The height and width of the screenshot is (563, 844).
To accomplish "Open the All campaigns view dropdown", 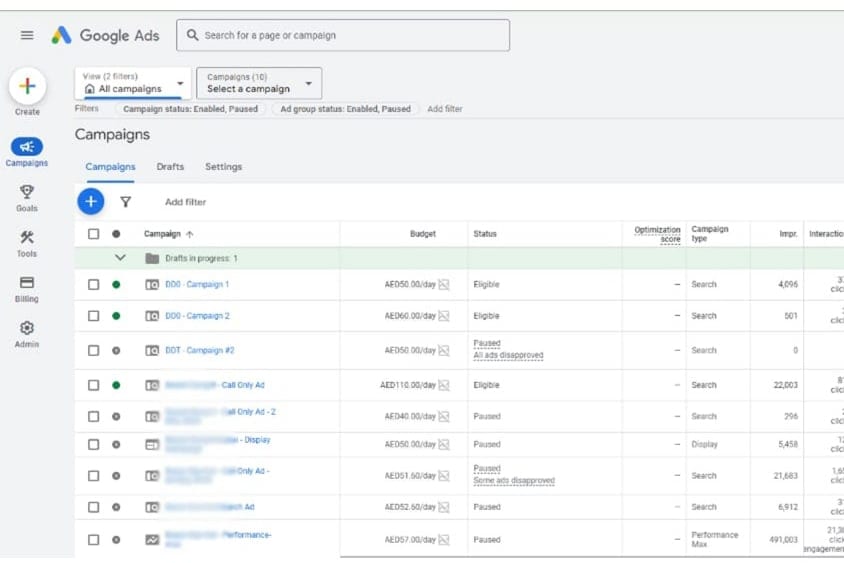I will 133,83.
